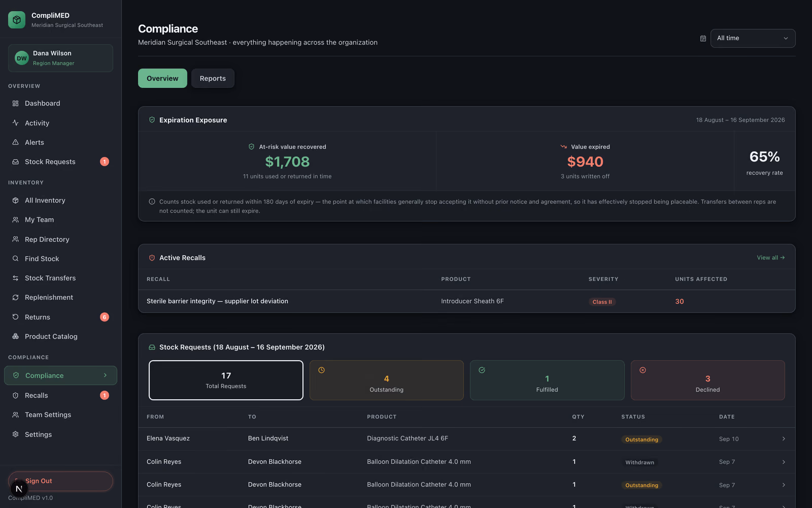Select the Fulfilled requests card
The height and width of the screenshot is (508, 812).
(x=547, y=380)
